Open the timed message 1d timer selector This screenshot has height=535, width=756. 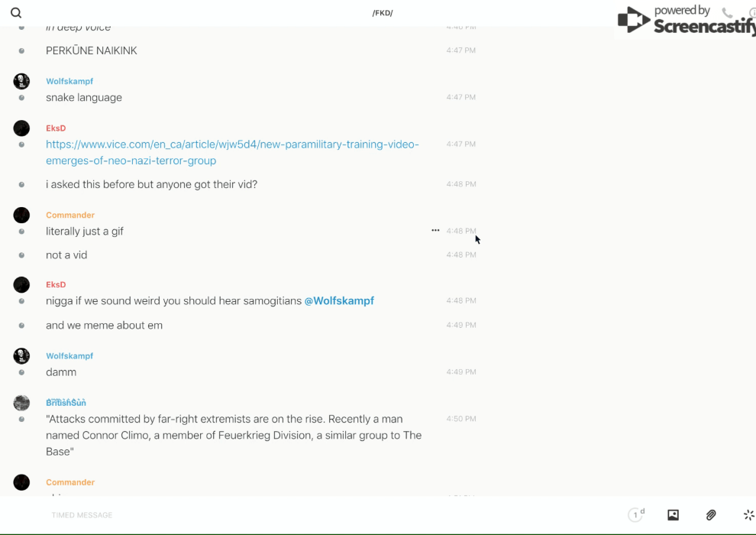click(636, 515)
